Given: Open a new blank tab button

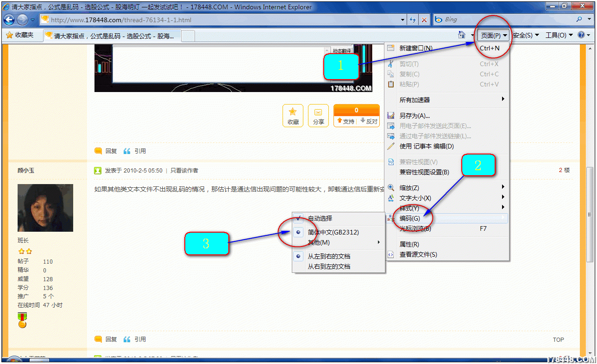Looking at the screenshot, I should (x=188, y=36).
